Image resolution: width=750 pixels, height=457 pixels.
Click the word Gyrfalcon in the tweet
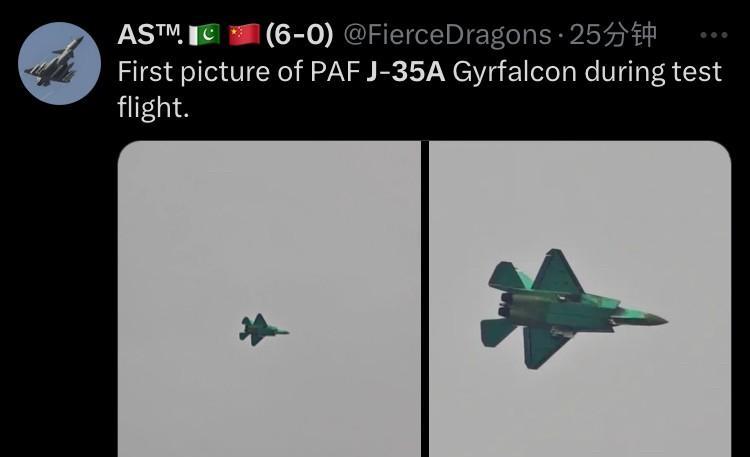coord(514,73)
